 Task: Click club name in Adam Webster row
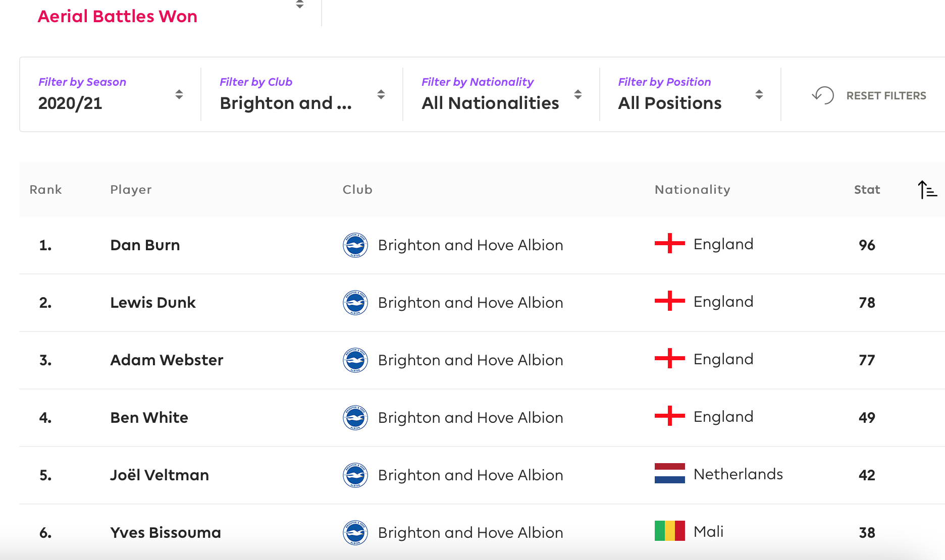(470, 360)
